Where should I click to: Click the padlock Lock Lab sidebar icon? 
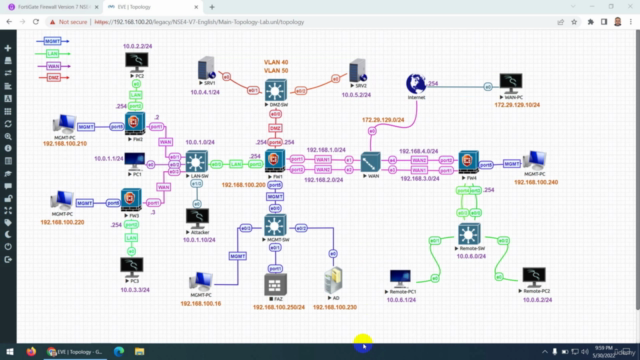click(x=8, y=198)
